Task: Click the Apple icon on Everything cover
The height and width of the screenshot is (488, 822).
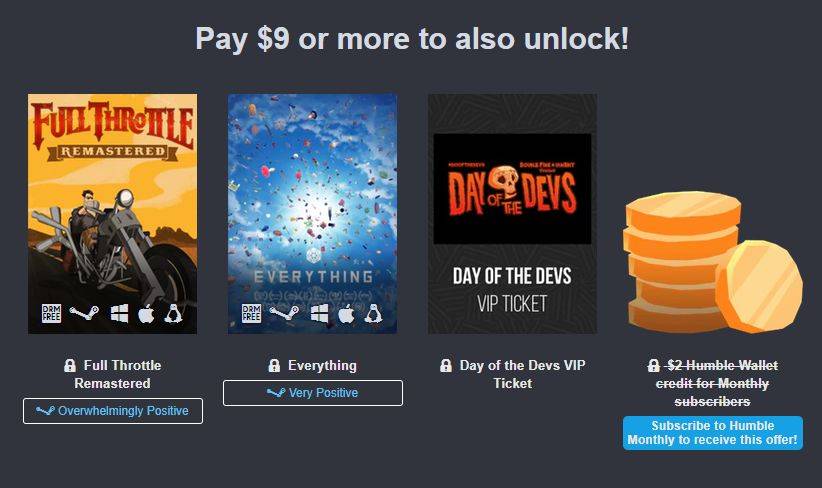Action: [346, 313]
